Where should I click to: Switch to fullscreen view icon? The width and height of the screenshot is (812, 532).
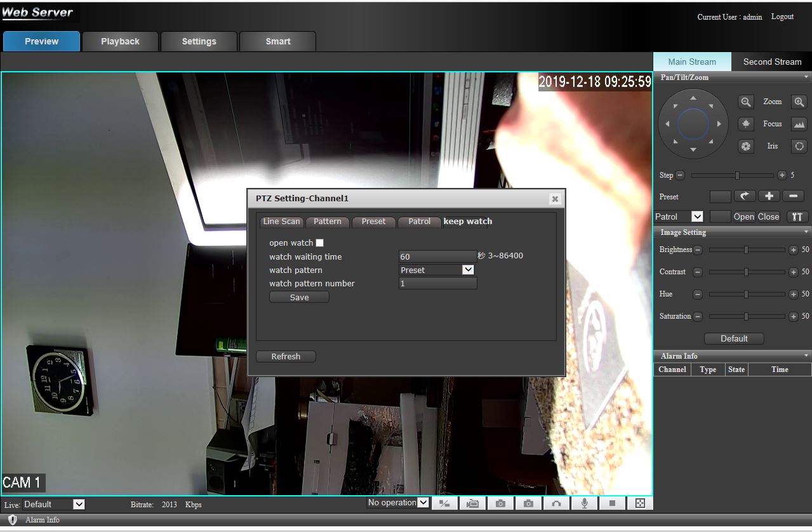tap(640, 503)
